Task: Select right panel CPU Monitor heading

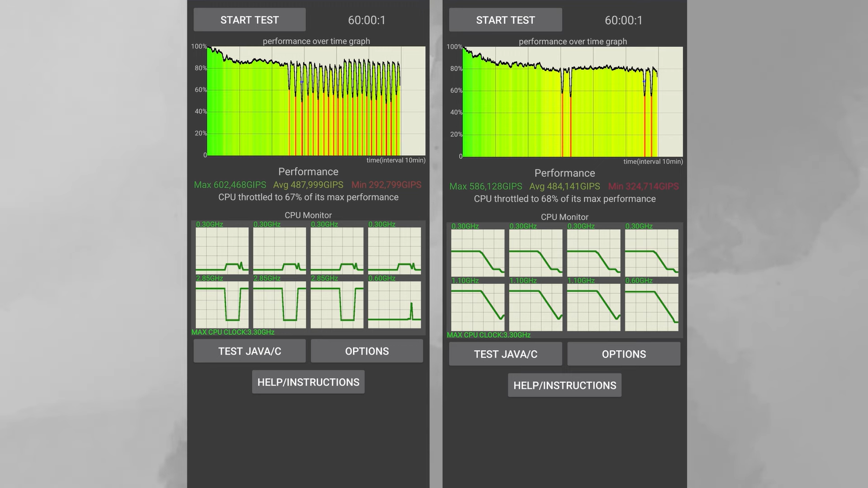Action: [565, 217]
